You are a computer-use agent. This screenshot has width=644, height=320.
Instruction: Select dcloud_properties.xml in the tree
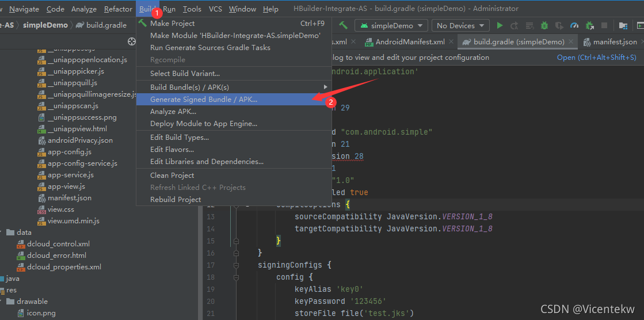(x=64, y=267)
